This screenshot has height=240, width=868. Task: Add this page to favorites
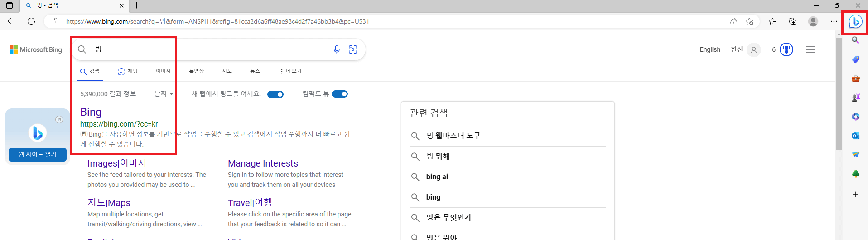tap(749, 21)
